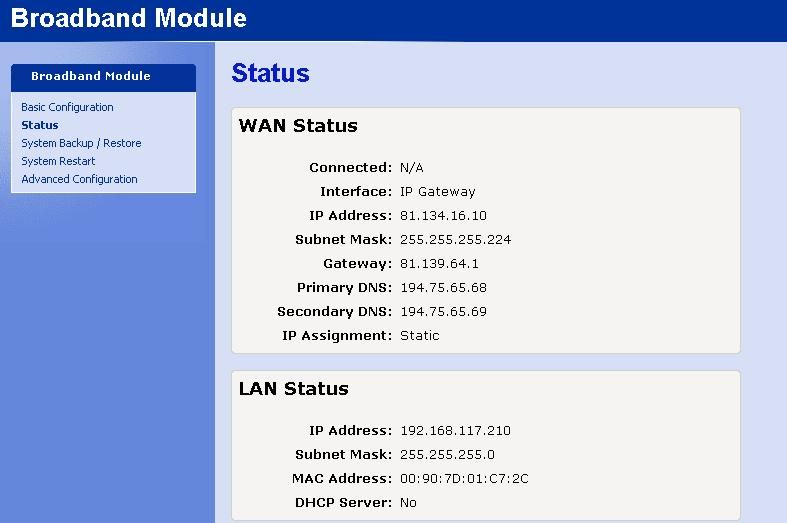Click the Broadband Module sidebar header
The image size is (787, 523).
pos(91,76)
